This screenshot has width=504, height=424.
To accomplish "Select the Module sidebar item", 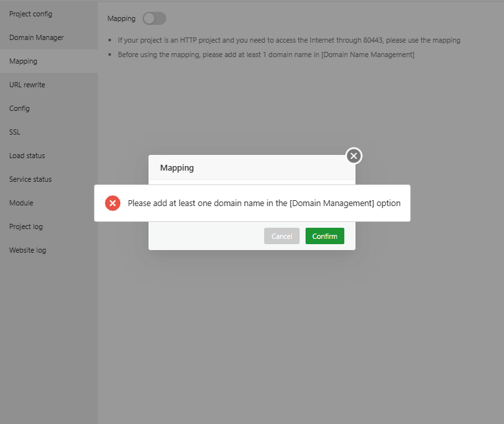I will 49,203.
